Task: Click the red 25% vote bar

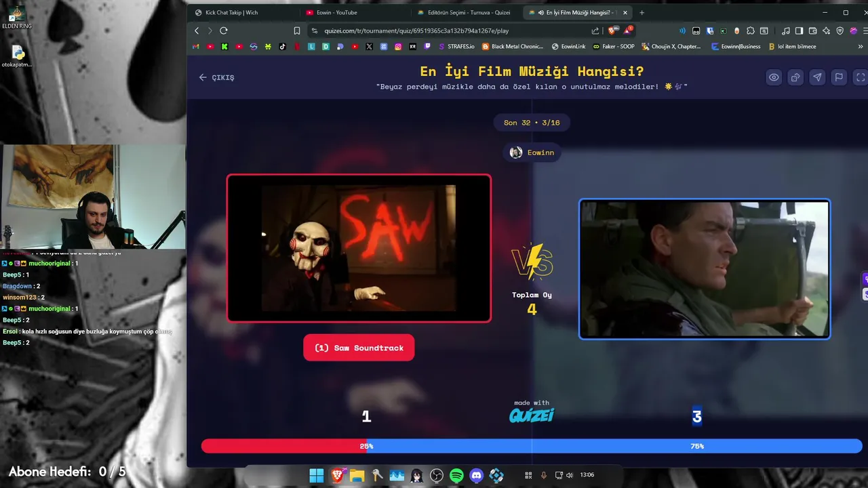Action: click(x=283, y=446)
